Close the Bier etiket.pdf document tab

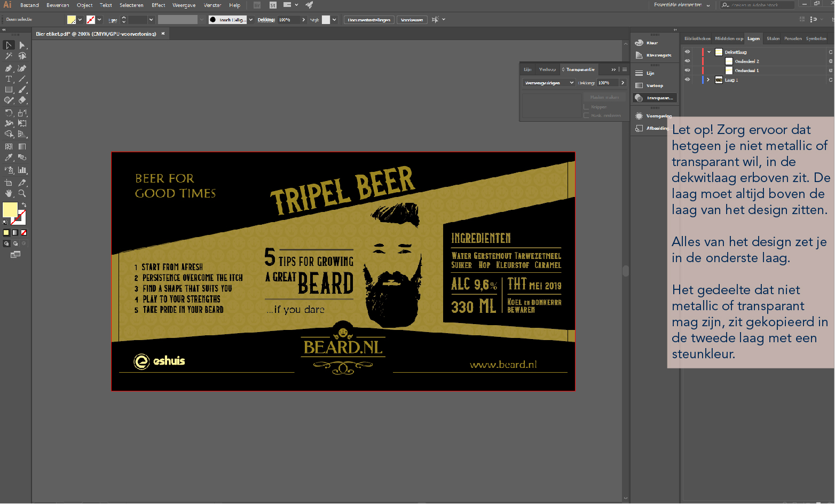[163, 33]
